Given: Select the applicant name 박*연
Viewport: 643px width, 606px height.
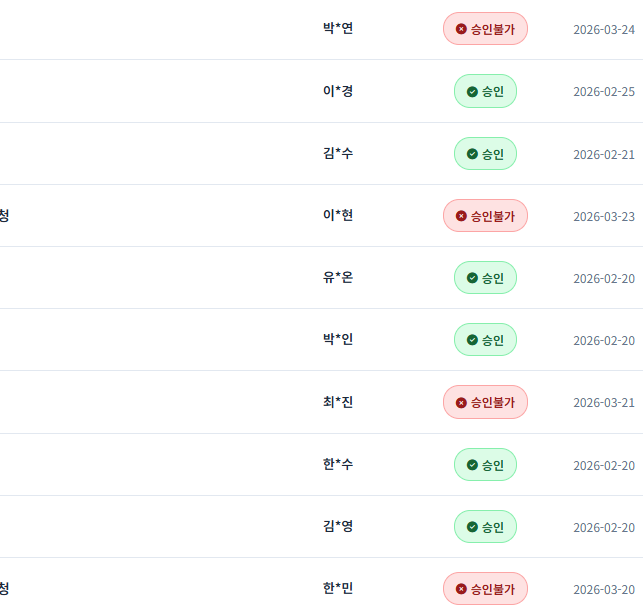Looking at the screenshot, I should tap(338, 28).
